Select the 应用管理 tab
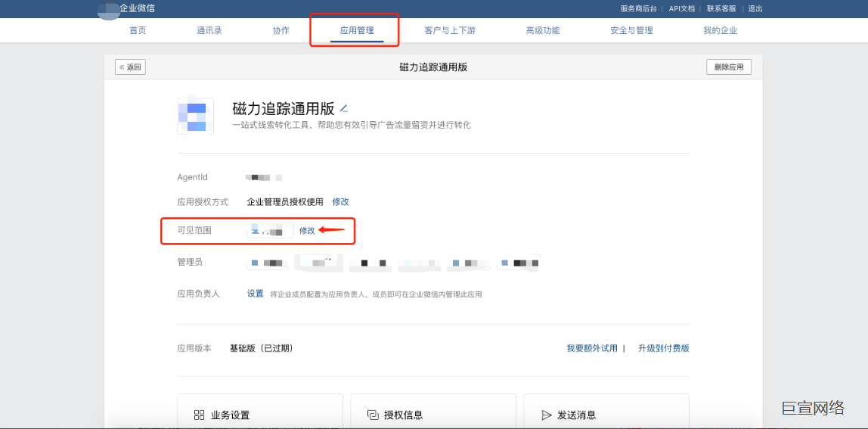Viewport: 868px width, 429px height. (x=357, y=30)
